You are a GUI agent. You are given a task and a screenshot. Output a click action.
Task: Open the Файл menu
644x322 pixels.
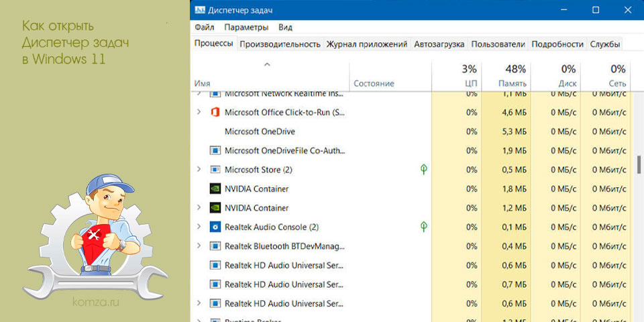pyautogui.click(x=205, y=28)
